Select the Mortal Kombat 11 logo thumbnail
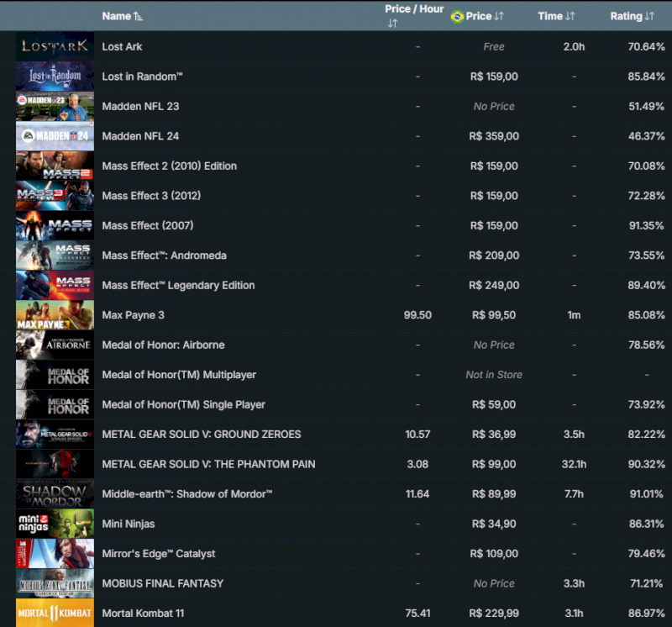 (x=55, y=614)
